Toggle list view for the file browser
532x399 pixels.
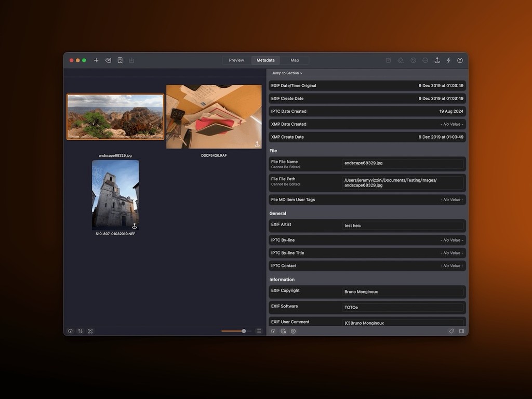point(259,331)
